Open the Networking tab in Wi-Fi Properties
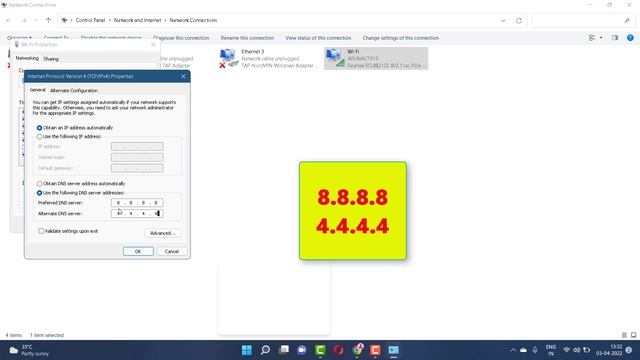640x360 pixels. point(27,58)
